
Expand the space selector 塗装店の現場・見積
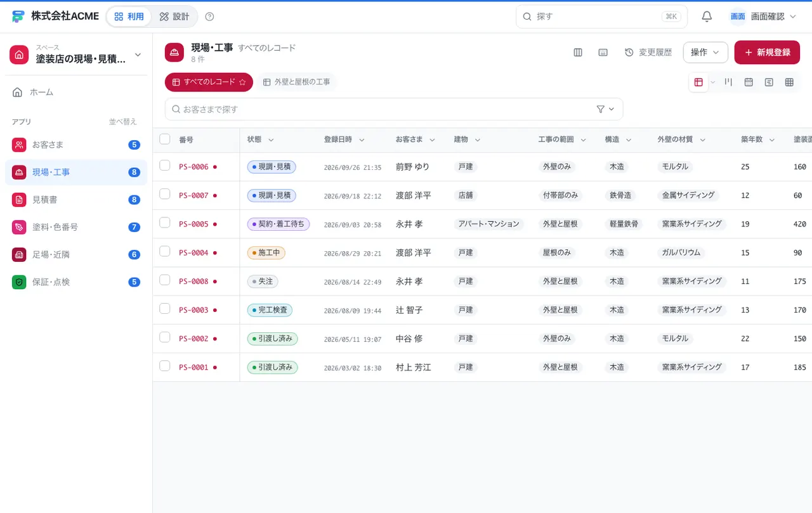[76, 55]
